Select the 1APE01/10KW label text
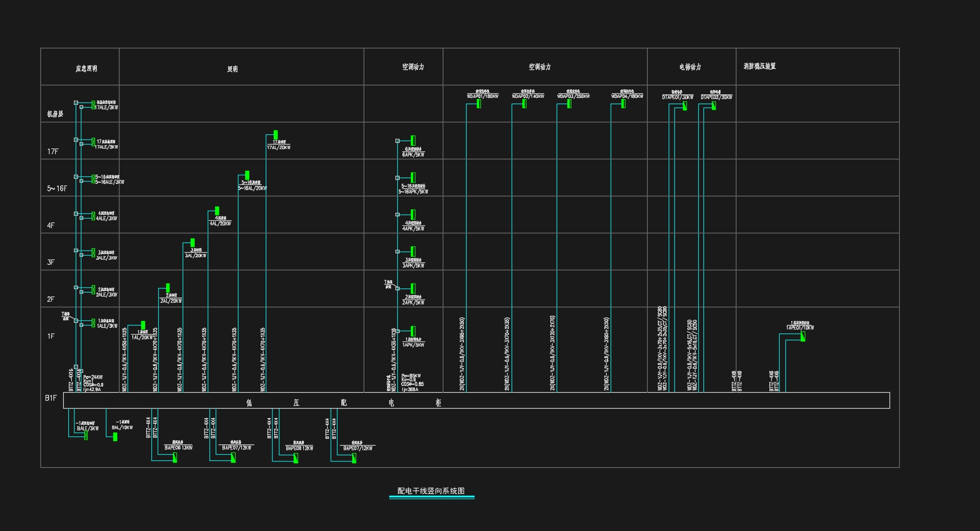980x531 pixels. coord(801,327)
